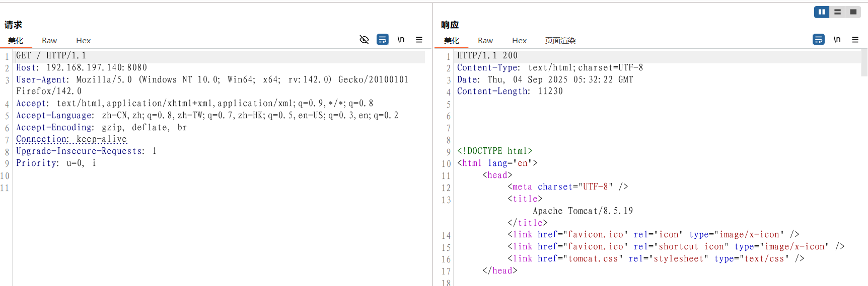The width and height of the screenshot is (868, 286).
Task: Click the Accept: text/html header line
Action: [x=195, y=104]
